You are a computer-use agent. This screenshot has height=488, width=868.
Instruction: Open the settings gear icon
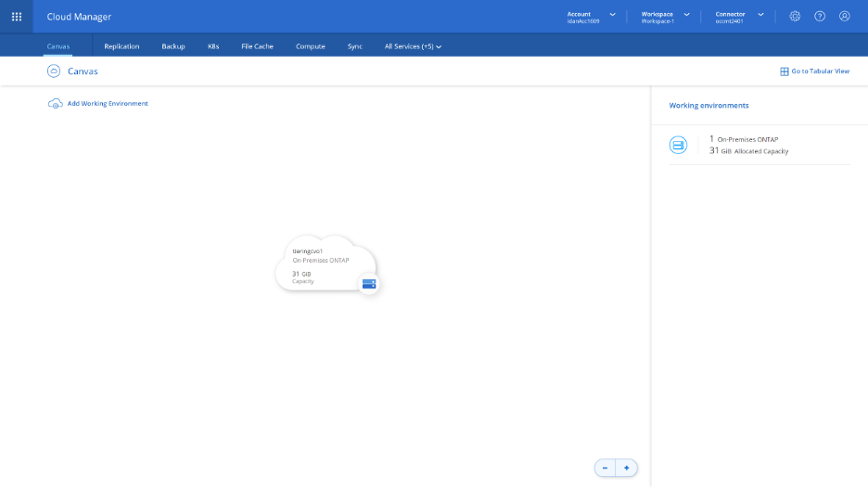795,16
